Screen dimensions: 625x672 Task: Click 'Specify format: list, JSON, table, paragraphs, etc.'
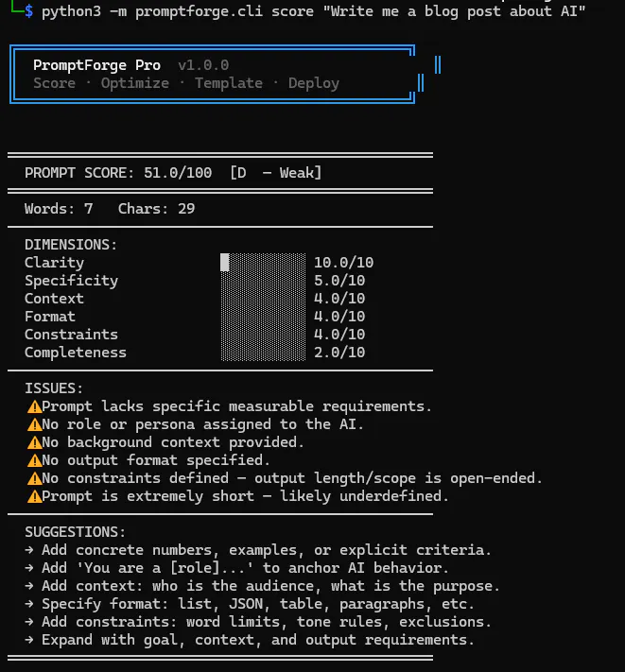258,604
